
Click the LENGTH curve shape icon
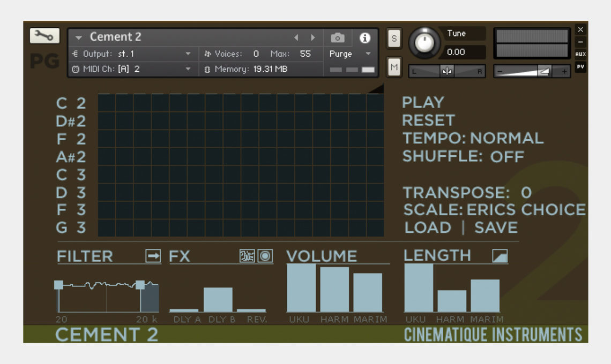click(x=501, y=256)
